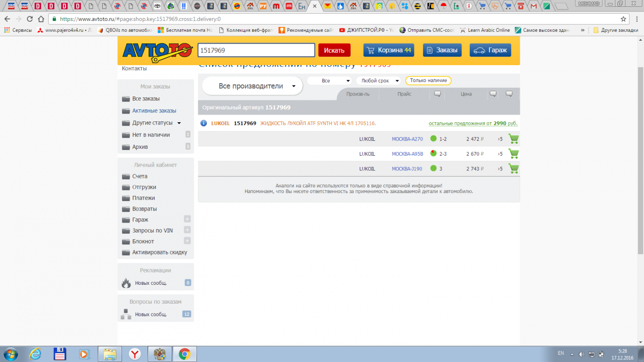
Task: Open the Все производители dropdown
Action: click(252, 86)
